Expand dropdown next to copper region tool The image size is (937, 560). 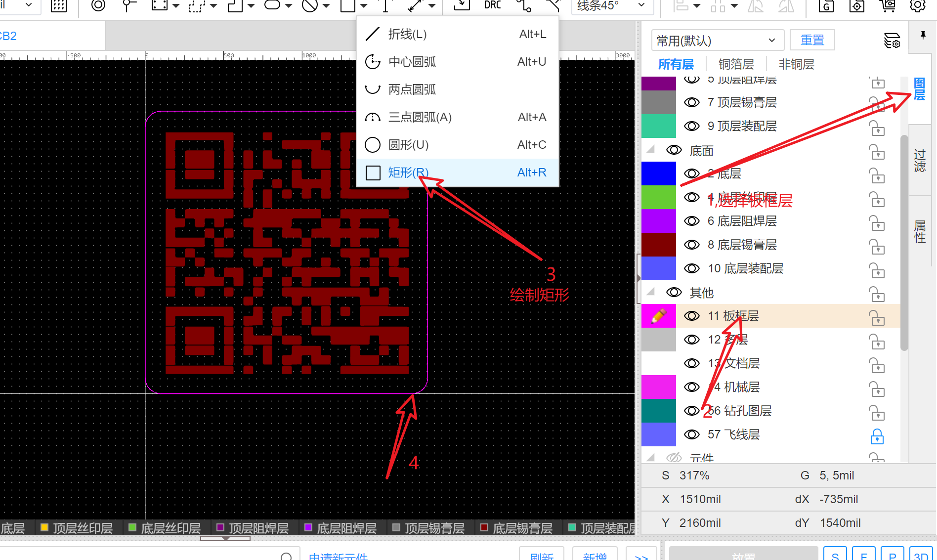pyautogui.click(x=176, y=6)
